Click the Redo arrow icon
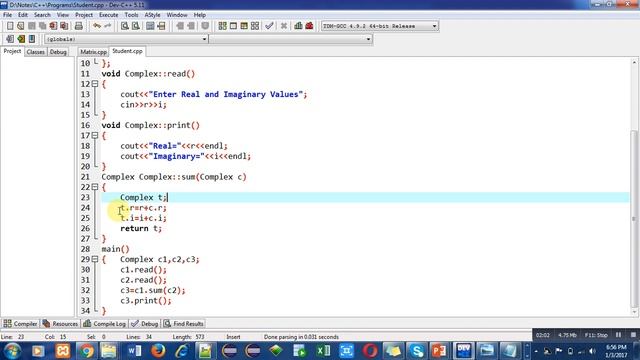Viewport: 640px width, 360px height. (108, 26)
